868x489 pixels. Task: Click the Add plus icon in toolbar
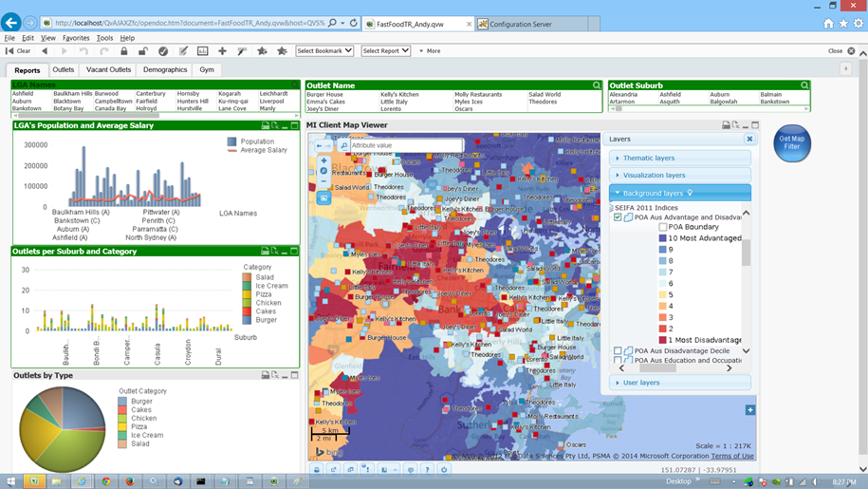click(223, 51)
